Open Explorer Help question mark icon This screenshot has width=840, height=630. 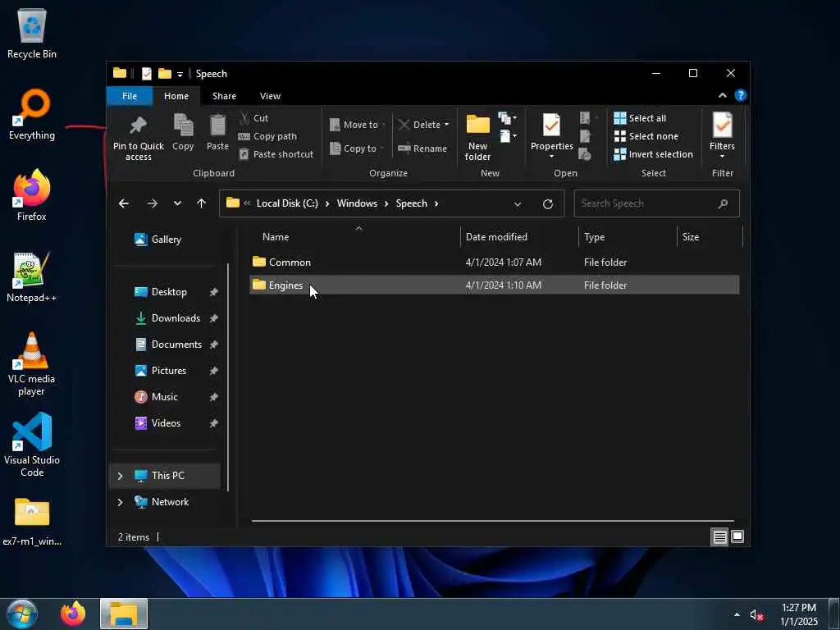pyautogui.click(x=741, y=95)
